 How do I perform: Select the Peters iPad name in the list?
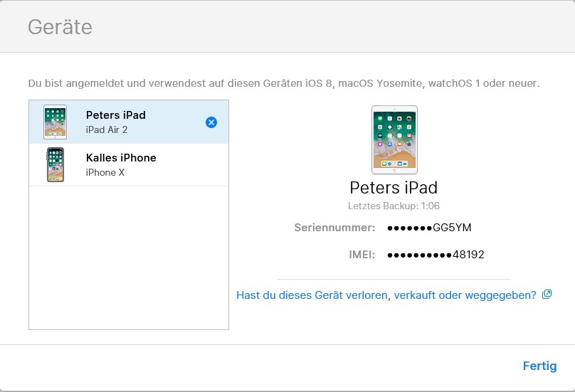coord(116,115)
